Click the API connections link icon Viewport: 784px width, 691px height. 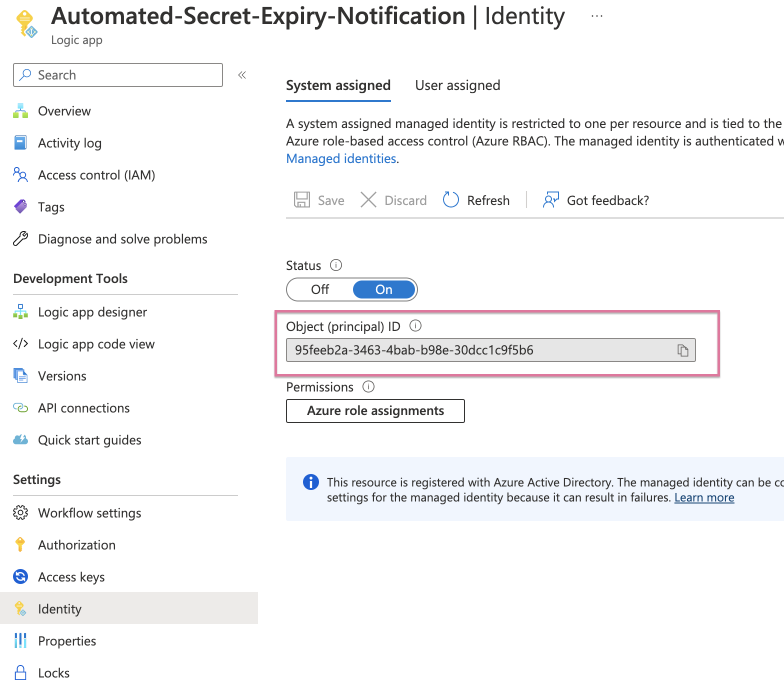[x=20, y=408]
